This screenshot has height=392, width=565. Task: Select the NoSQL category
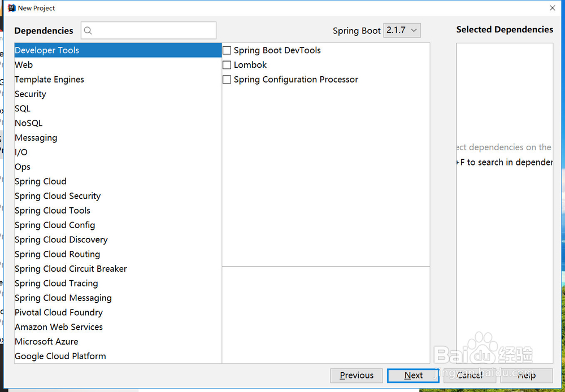click(x=118, y=123)
